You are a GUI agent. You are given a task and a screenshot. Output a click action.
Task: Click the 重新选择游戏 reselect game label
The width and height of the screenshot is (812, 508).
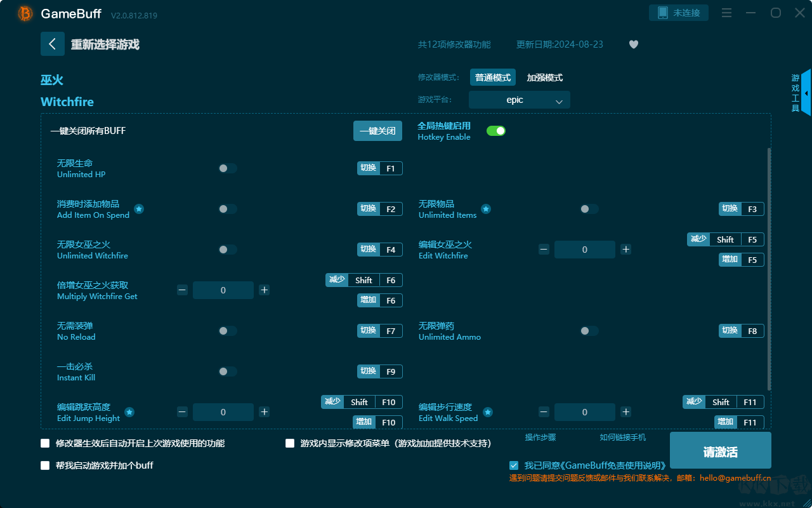coord(105,44)
